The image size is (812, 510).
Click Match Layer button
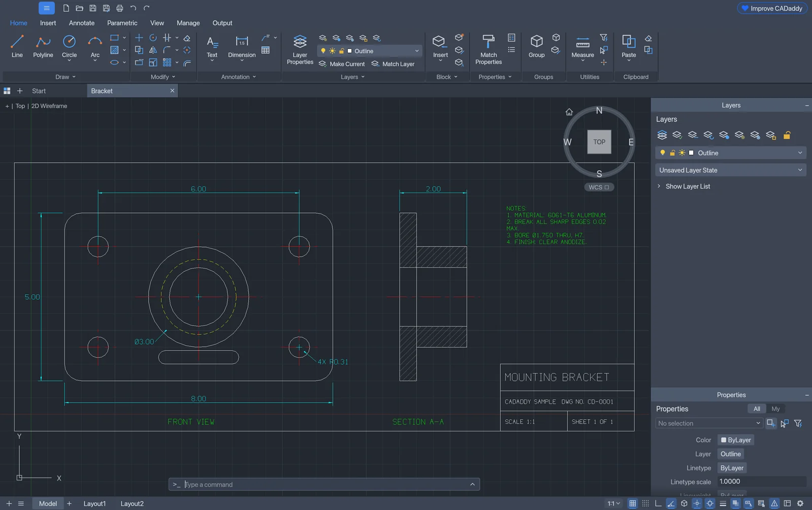pyautogui.click(x=393, y=64)
